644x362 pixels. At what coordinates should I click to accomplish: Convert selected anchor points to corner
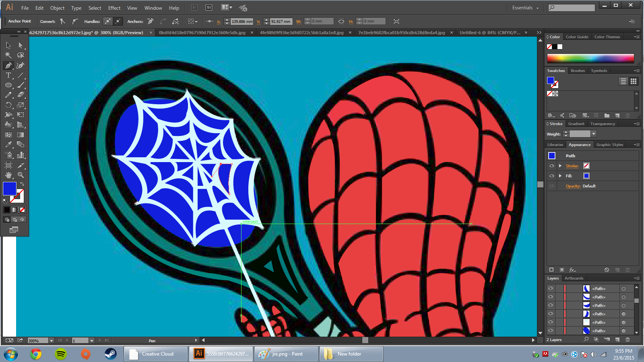click(x=63, y=21)
